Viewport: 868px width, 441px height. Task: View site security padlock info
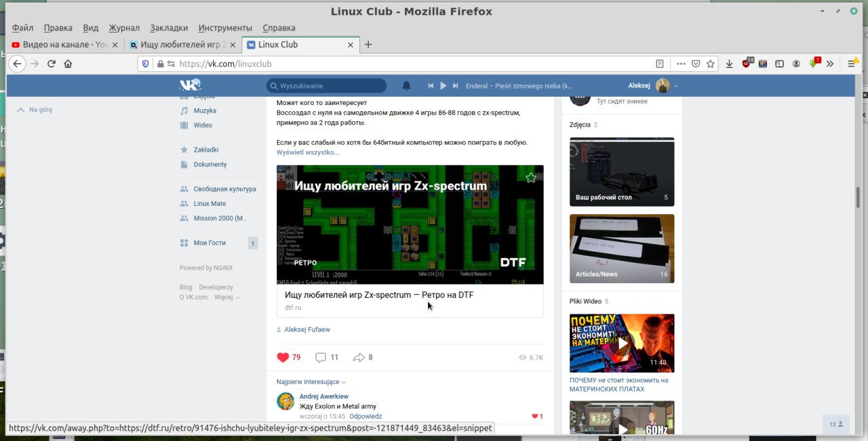pyautogui.click(x=160, y=64)
